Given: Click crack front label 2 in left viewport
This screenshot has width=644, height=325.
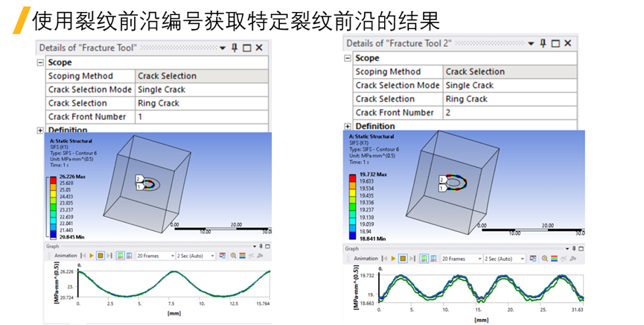Looking at the screenshot, I should (x=140, y=179).
